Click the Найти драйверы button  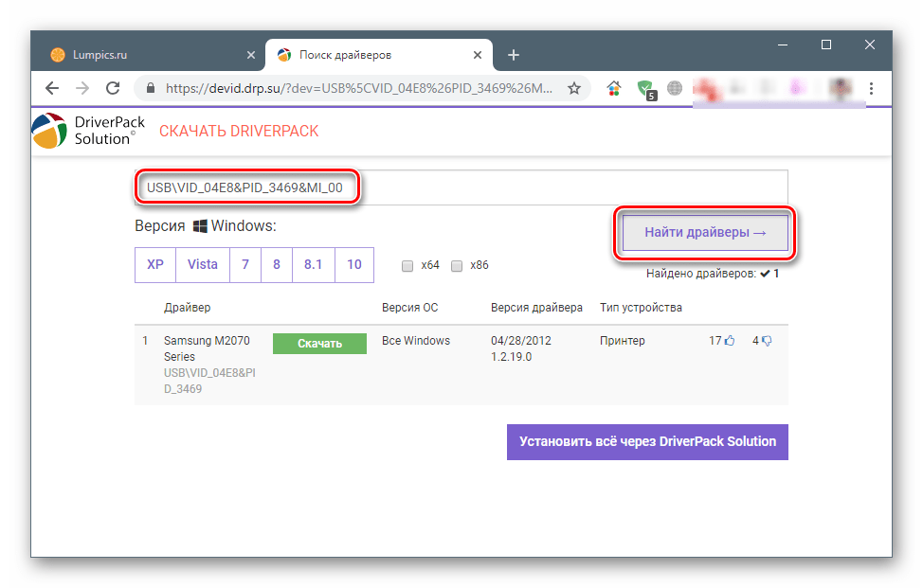[x=705, y=232]
